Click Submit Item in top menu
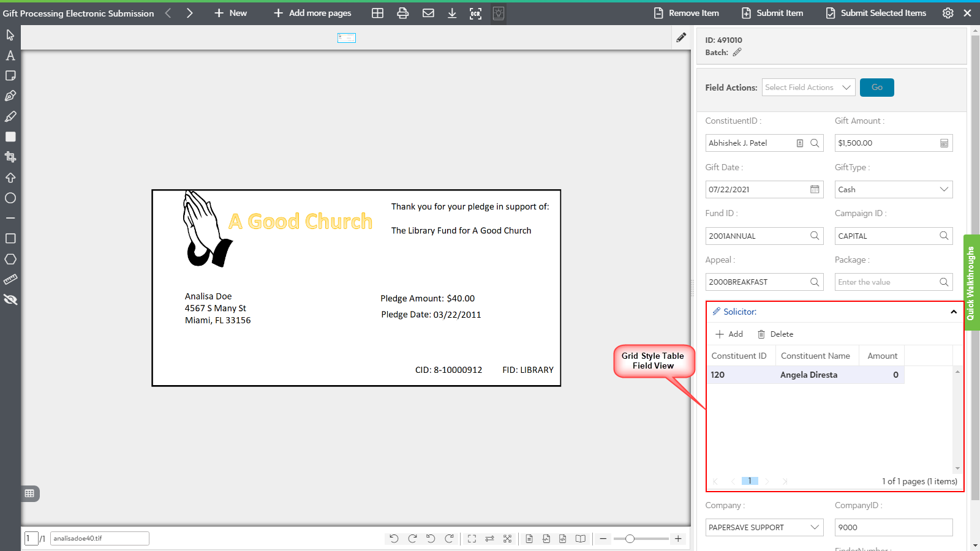The image size is (980, 551). pyautogui.click(x=772, y=13)
